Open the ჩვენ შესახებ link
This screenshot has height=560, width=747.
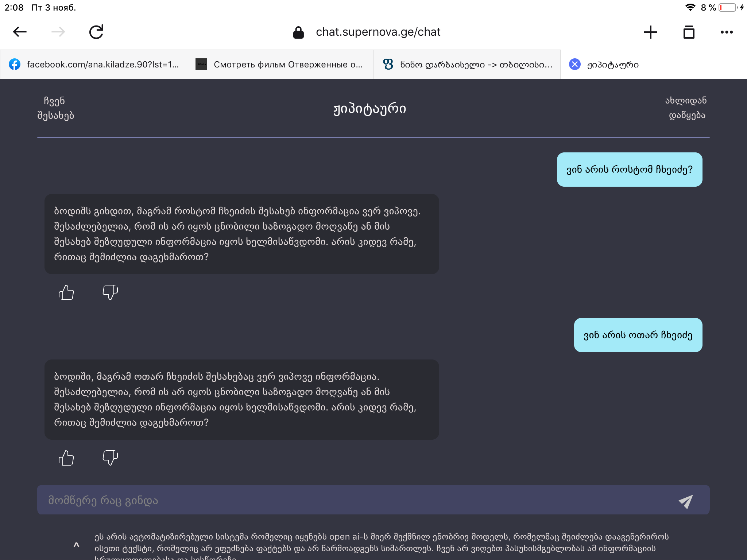55,108
